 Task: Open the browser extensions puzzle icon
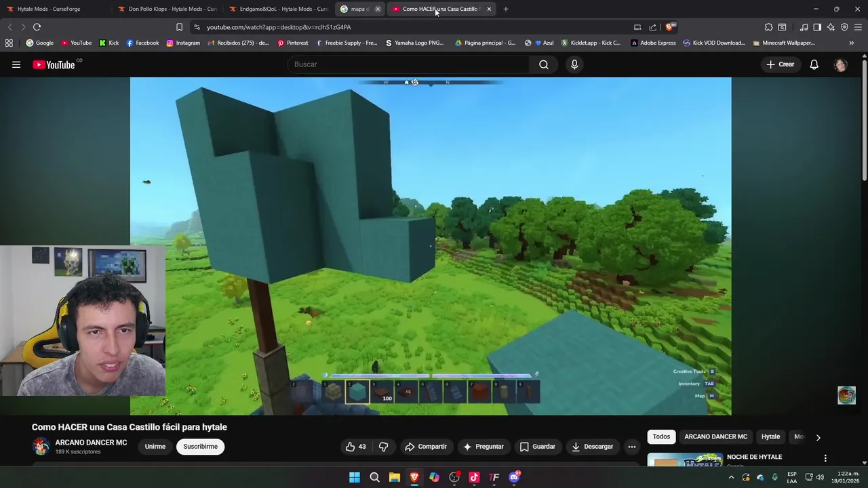(x=768, y=27)
